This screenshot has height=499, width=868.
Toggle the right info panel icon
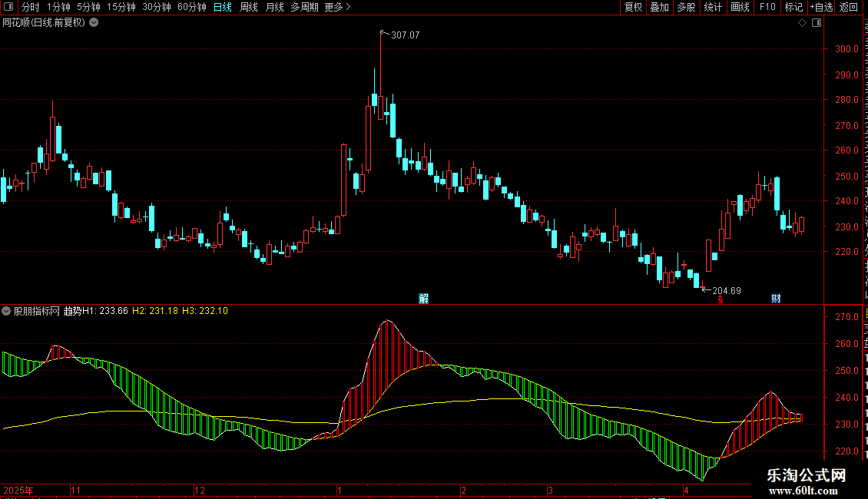(817, 23)
